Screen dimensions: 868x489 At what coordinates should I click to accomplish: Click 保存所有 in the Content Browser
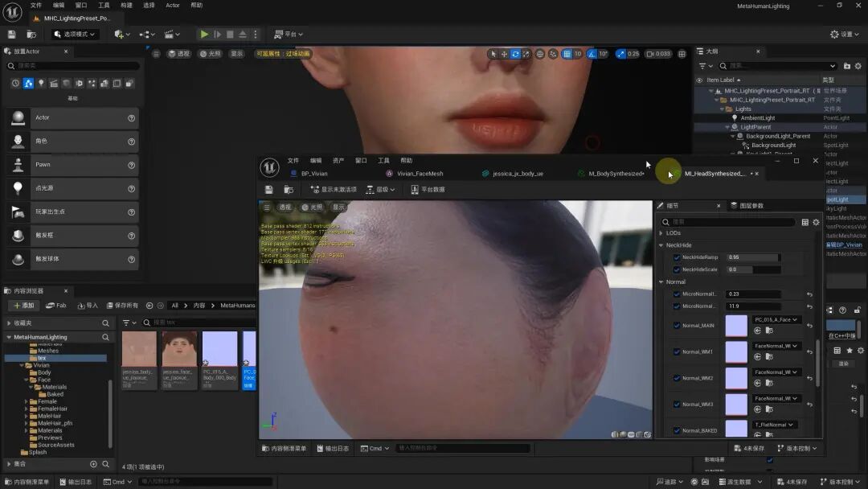coord(122,306)
